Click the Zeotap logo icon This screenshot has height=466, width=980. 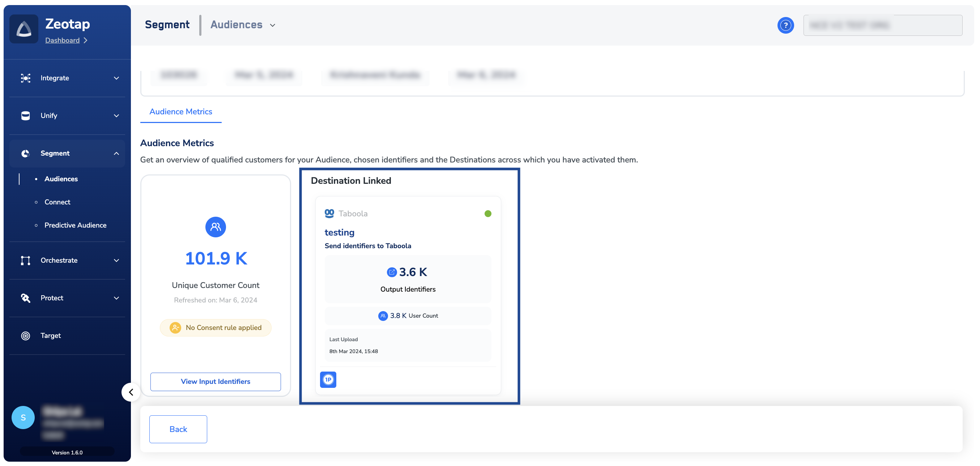24,29
